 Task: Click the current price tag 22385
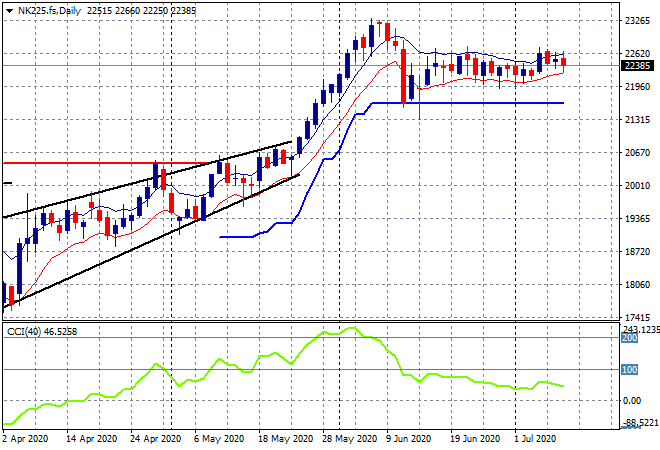coord(638,66)
